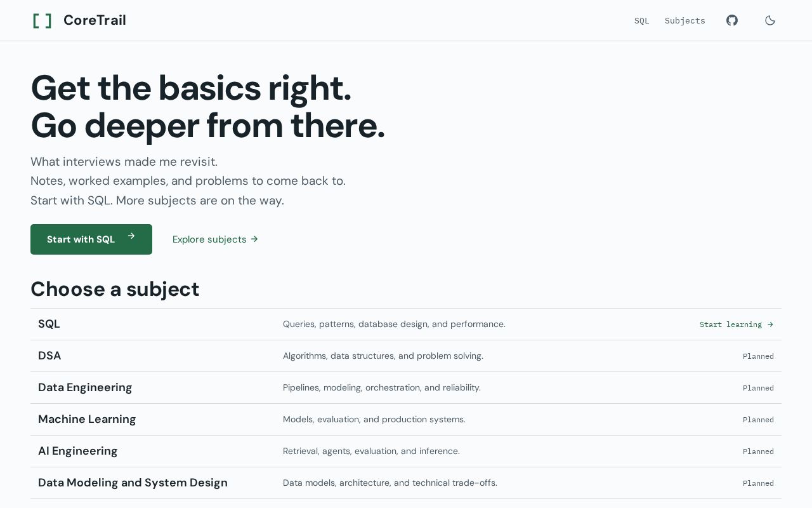Open the Subjects nav menu item
The width and height of the screenshot is (812, 508).
coord(685,21)
